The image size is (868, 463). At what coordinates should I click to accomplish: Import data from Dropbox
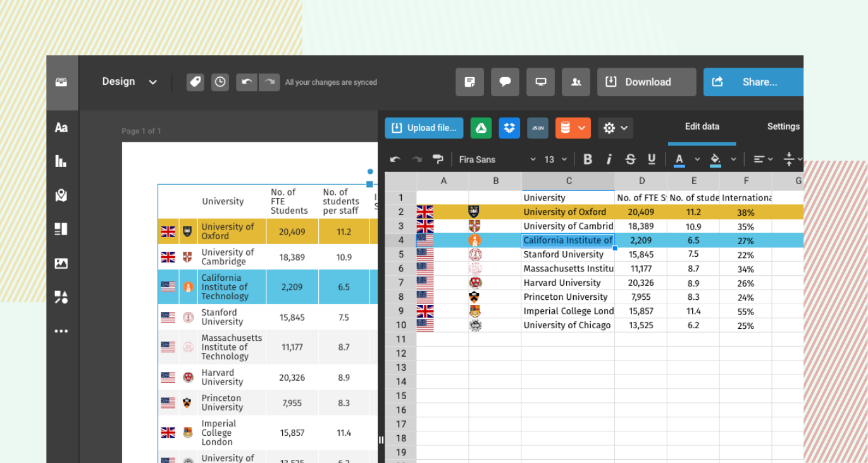click(x=509, y=128)
